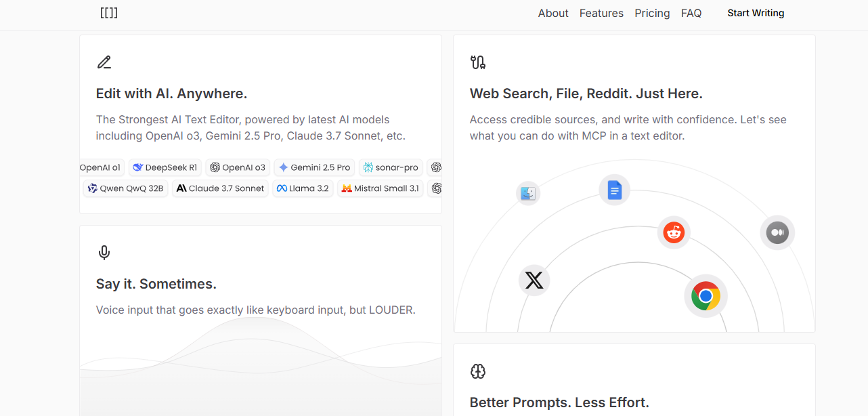Click the bracket logo in header
Viewport: 868px width, 416px height.
point(108,13)
